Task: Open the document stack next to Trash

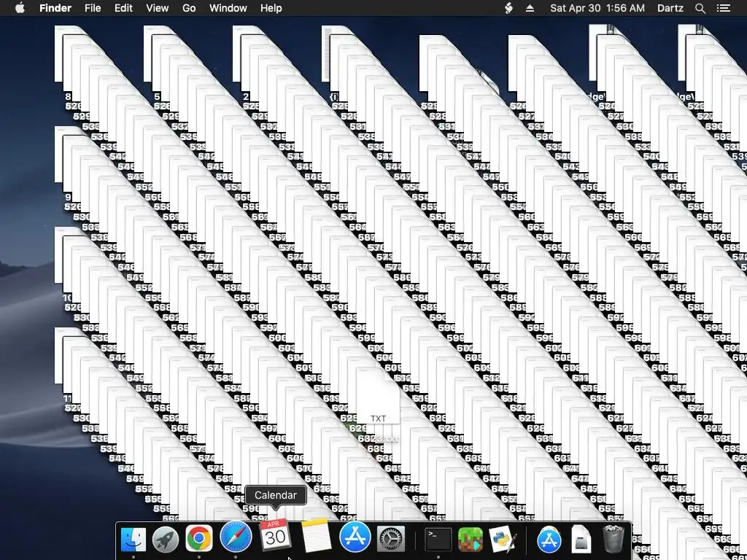Action: pyautogui.click(x=581, y=540)
